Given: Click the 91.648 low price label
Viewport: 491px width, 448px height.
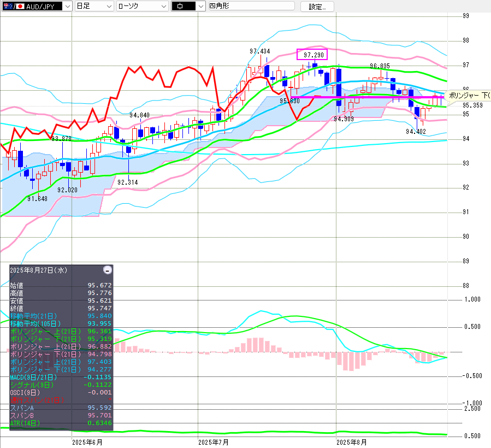Looking at the screenshot, I should (37, 199).
